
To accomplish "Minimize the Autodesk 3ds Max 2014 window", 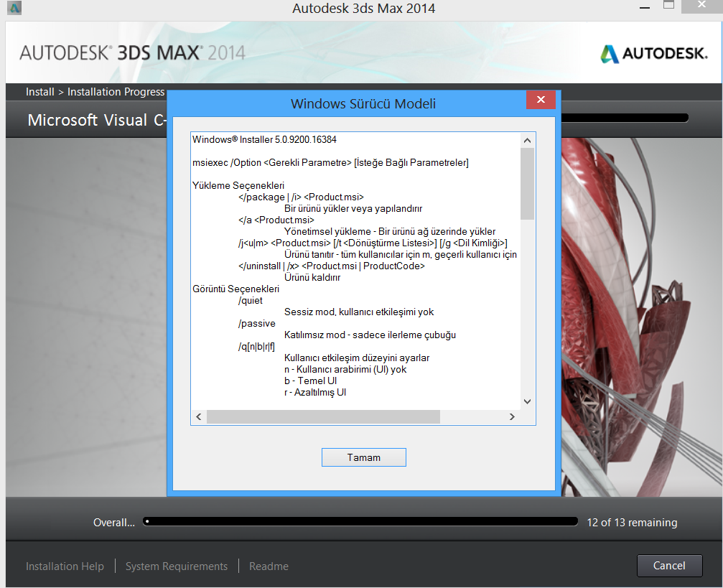I will 645,8.
